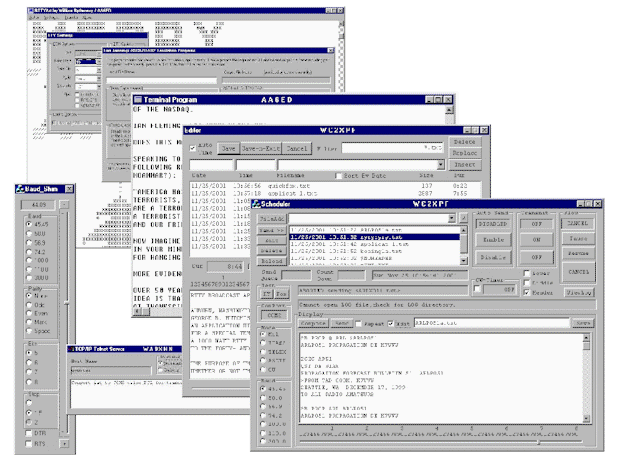Click Delete button in Scheduler window
Image resolution: width=621 pixels, height=467 pixels.
click(272, 251)
